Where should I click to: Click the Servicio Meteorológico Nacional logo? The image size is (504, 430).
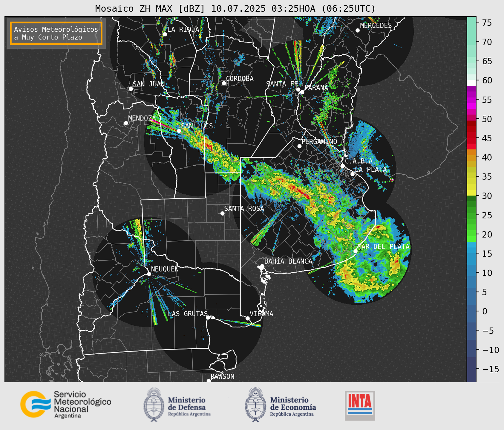coord(65,404)
